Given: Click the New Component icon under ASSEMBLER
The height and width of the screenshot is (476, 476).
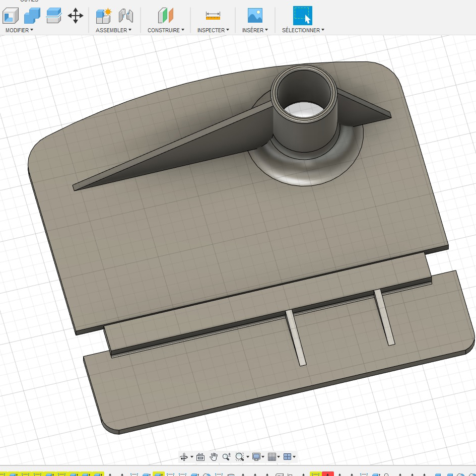Looking at the screenshot, I should 103,16.
